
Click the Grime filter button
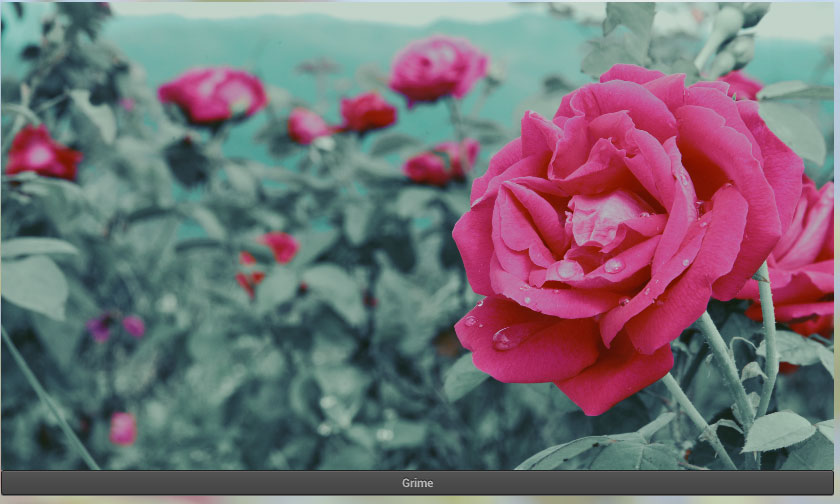[418, 483]
